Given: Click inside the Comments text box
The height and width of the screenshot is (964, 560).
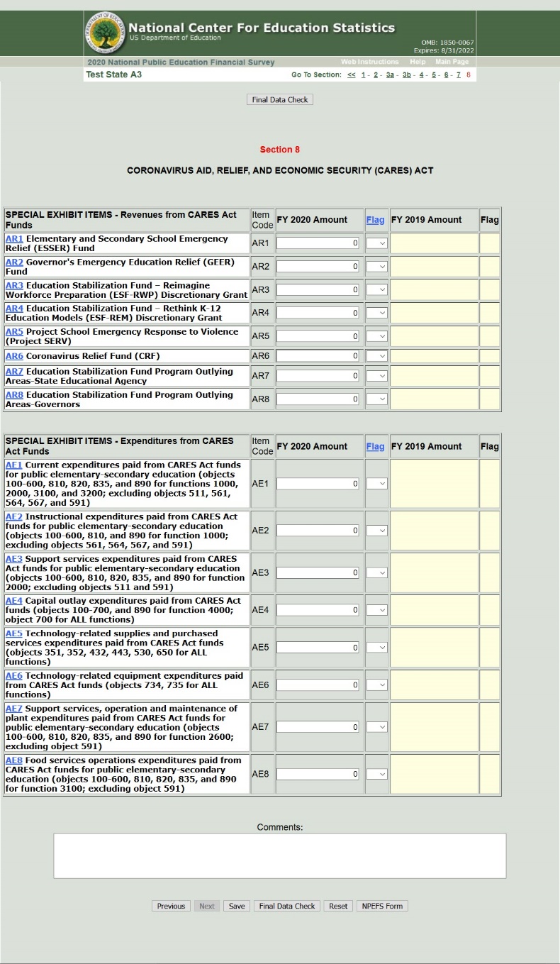Looking at the screenshot, I should tap(279, 855).
